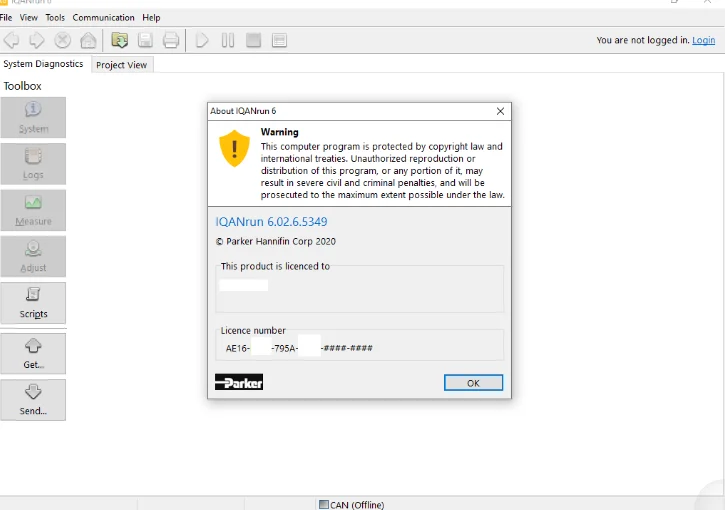
Task: Click the Parker Hannifin Corp 2020 copyright text
Action: (x=276, y=241)
